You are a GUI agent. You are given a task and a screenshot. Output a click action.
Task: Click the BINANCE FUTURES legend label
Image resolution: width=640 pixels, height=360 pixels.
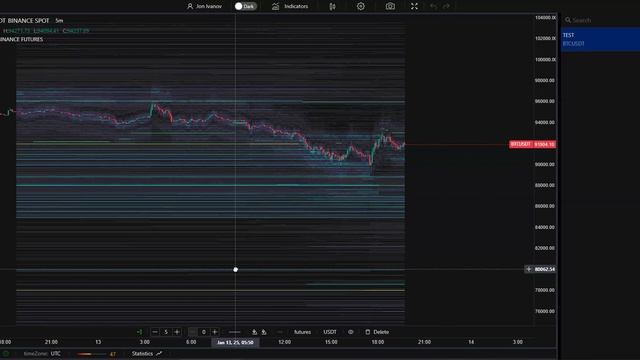21,39
